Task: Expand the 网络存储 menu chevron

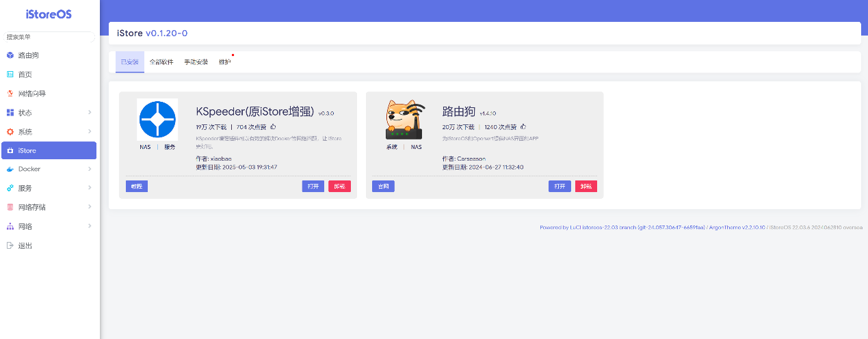Action: coord(90,207)
